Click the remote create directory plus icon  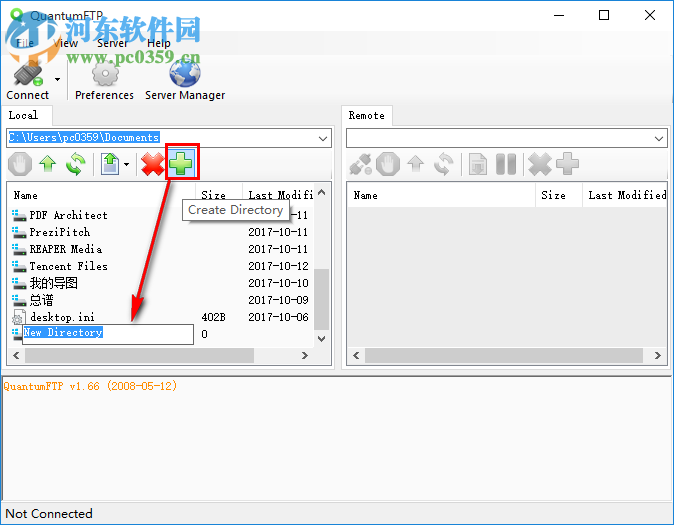tap(568, 163)
